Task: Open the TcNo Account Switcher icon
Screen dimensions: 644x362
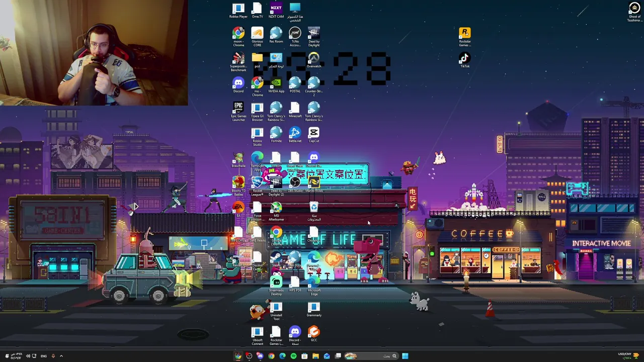Action: pyautogui.click(x=295, y=37)
